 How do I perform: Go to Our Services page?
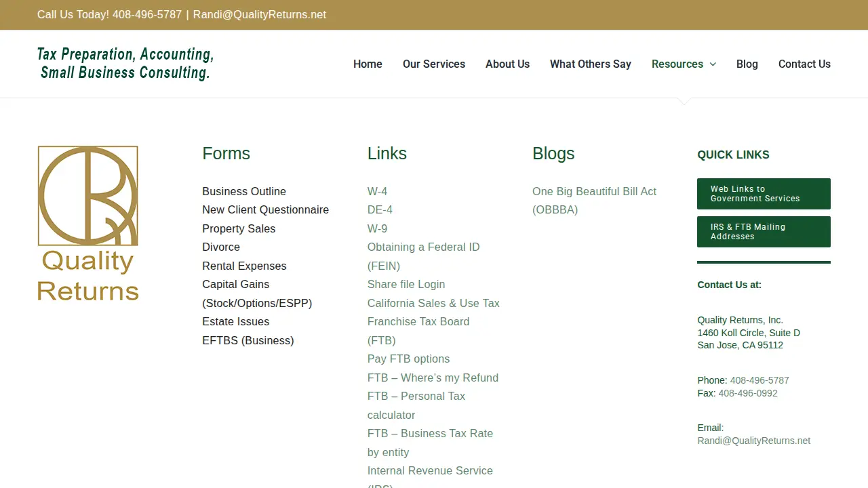(434, 64)
